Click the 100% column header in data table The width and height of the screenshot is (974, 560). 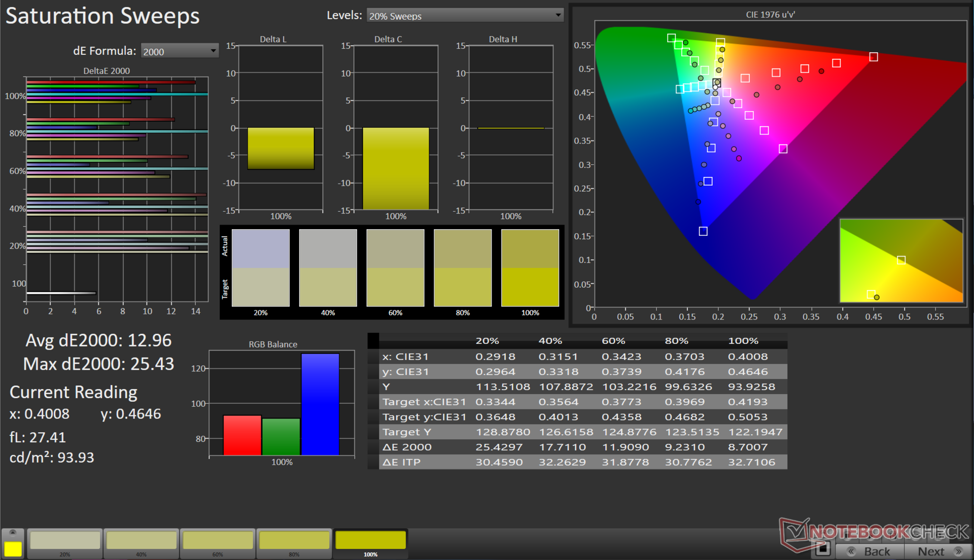click(x=743, y=341)
